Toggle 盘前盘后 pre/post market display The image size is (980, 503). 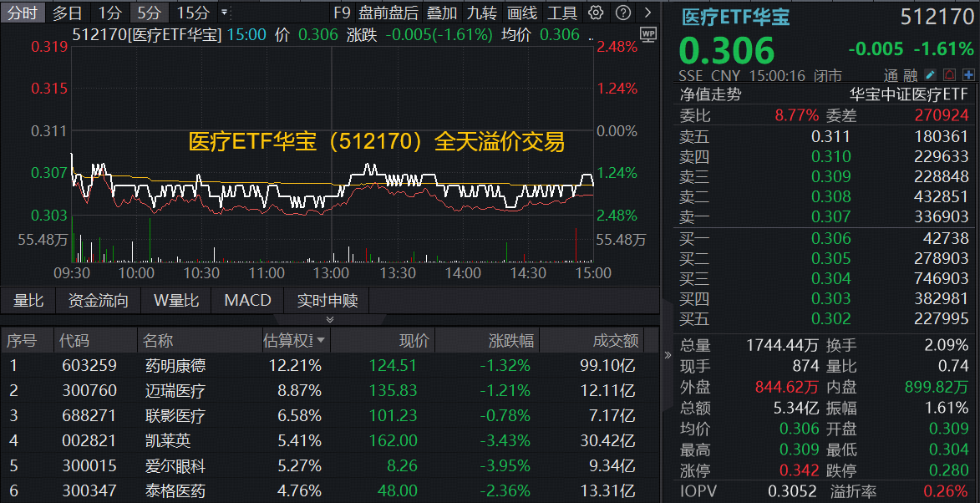click(388, 13)
